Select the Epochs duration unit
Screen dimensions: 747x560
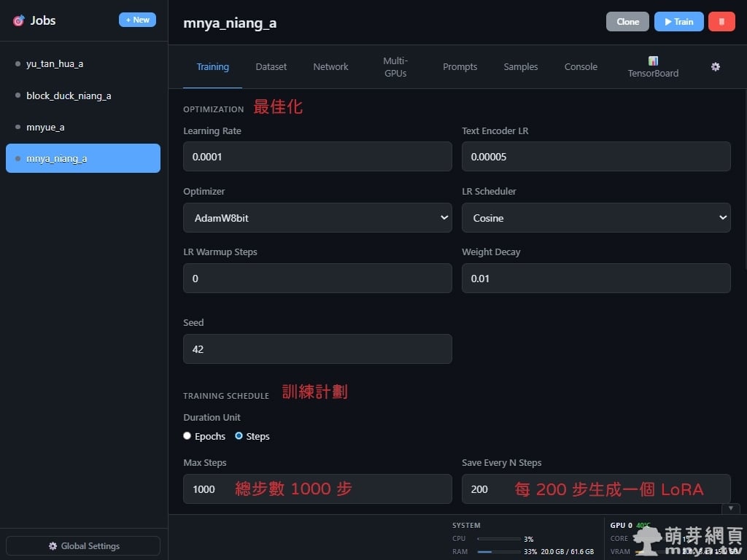(x=187, y=436)
